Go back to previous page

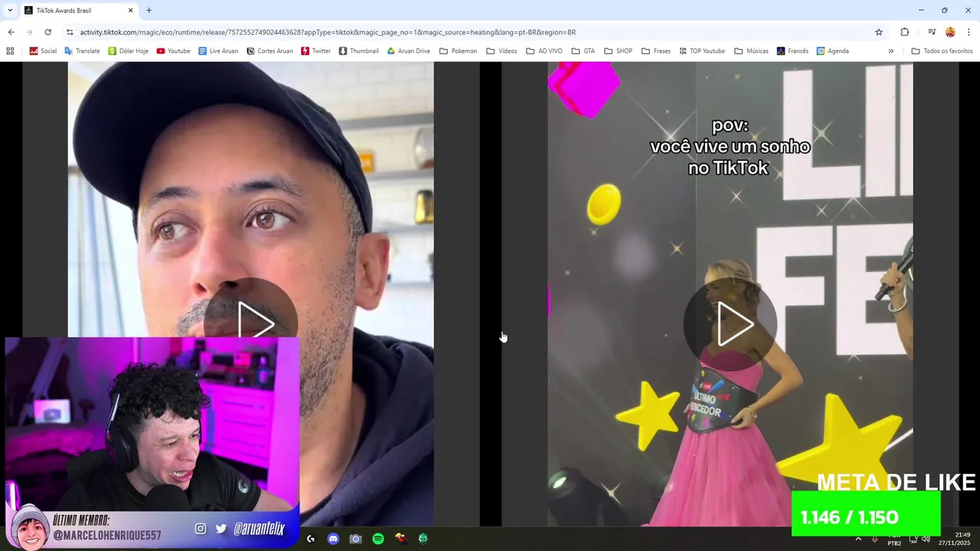point(11,32)
